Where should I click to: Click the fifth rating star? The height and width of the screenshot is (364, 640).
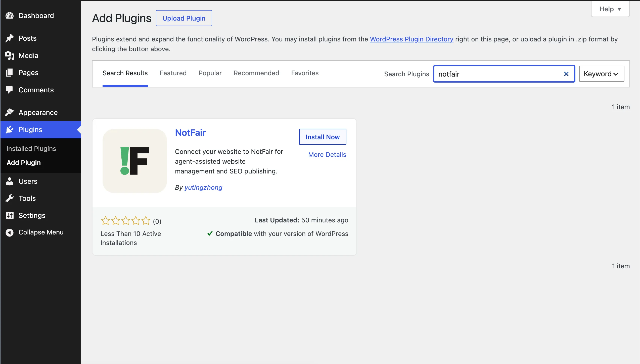[146, 221]
